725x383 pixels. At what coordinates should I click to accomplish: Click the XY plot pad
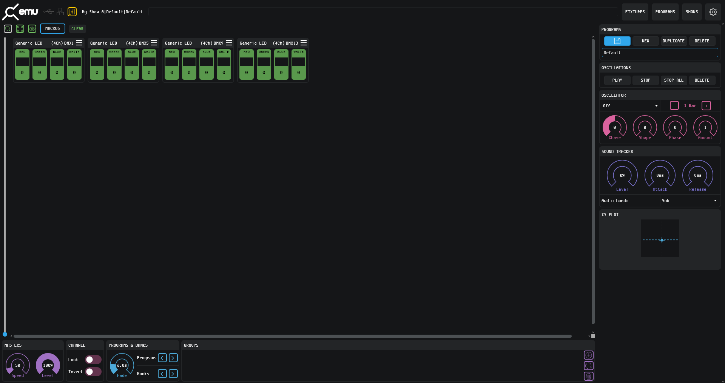tap(660, 238)
